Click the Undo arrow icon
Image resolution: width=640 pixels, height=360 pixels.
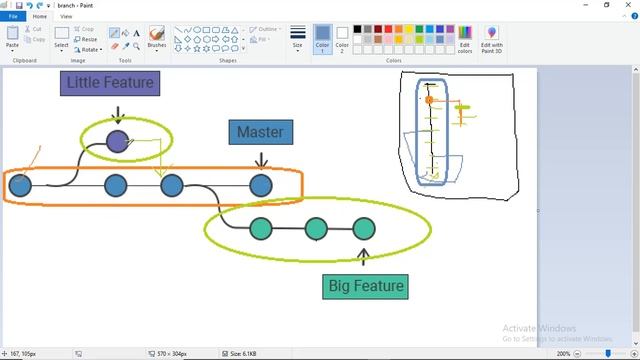29,5
